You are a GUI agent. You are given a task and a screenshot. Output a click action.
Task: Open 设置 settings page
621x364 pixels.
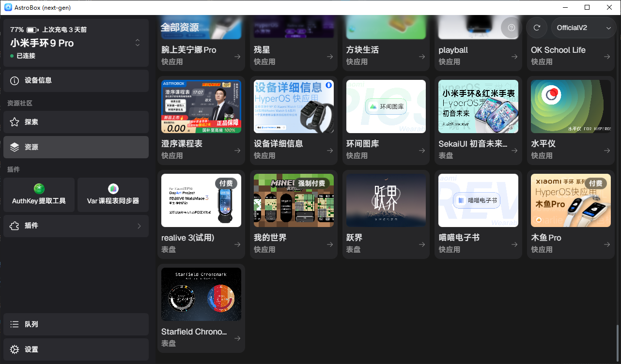pyautogui.click(x=76, y=349)
